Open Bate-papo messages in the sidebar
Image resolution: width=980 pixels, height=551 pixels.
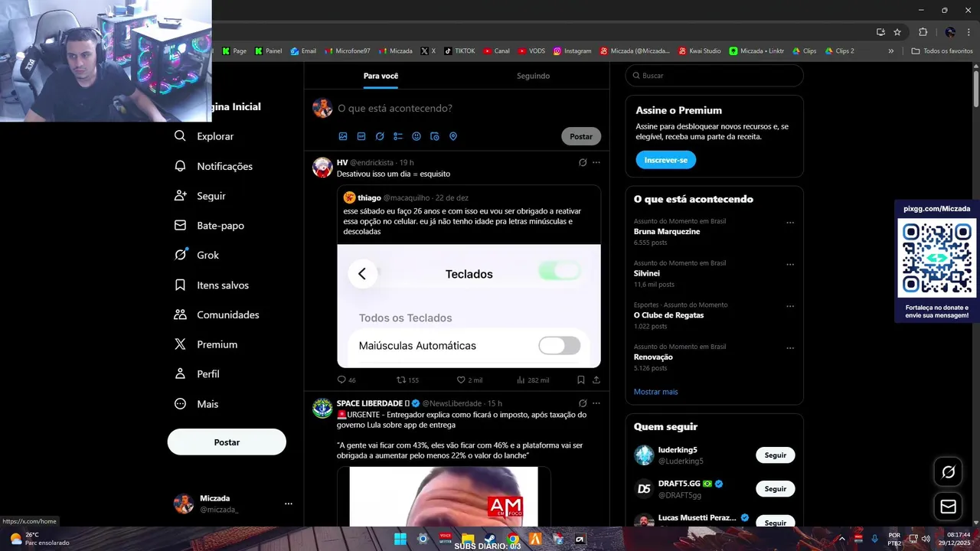[x=209, y=226]
